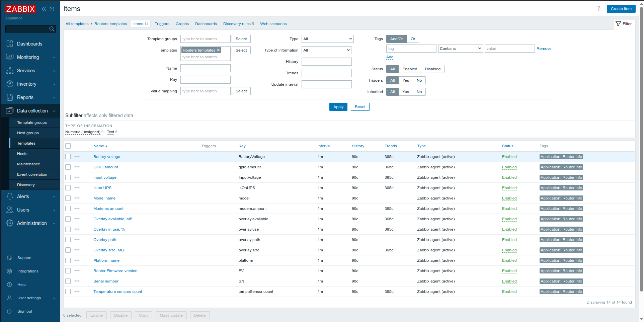
Task: Click the Reports sidebar icon
Action: pos(10,97)
